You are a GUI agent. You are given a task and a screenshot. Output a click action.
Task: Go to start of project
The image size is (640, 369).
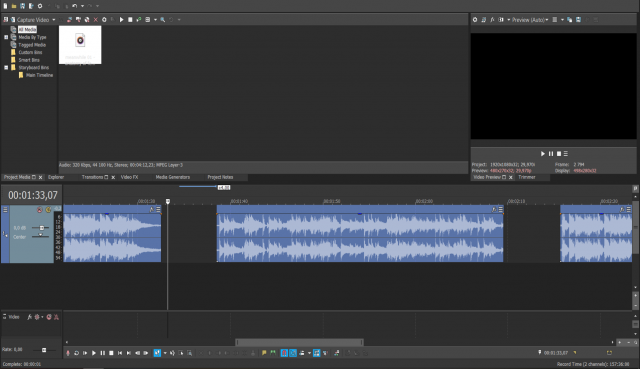point(120,353)
